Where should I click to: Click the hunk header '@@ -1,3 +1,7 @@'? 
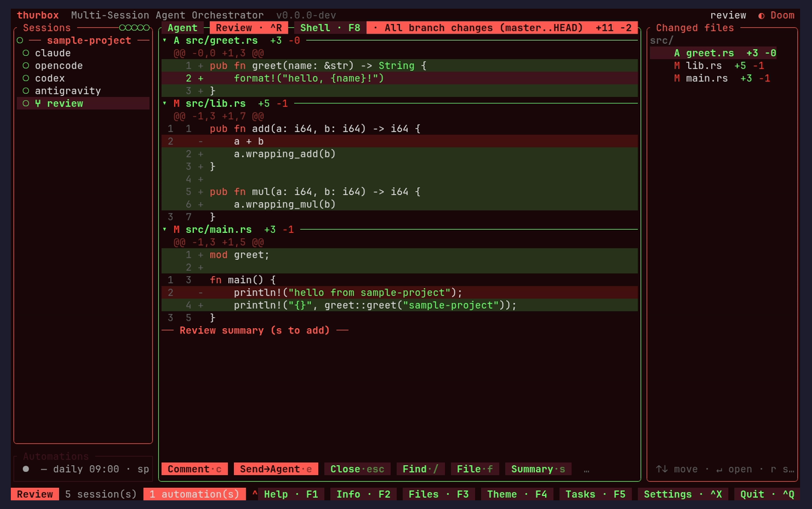point(219,116)
